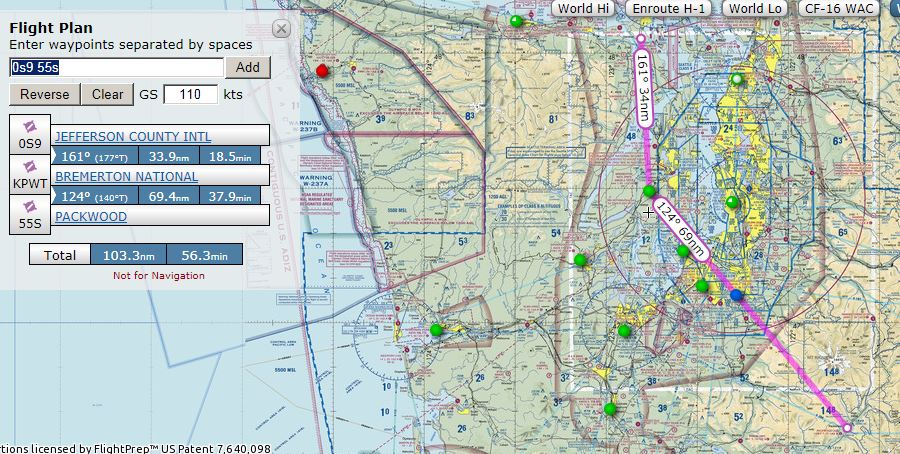
Task: Close the Flight Plan panel
Action: point(282,29)
